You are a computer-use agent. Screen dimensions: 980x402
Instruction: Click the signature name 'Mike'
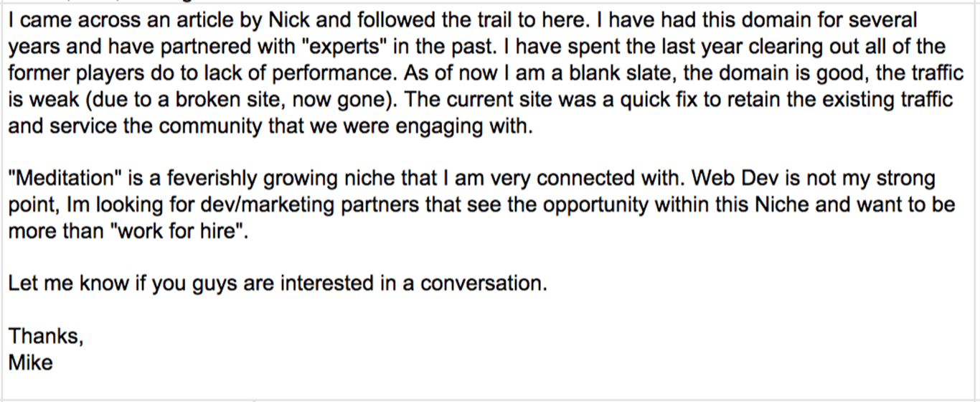click(x=30, y=363)
